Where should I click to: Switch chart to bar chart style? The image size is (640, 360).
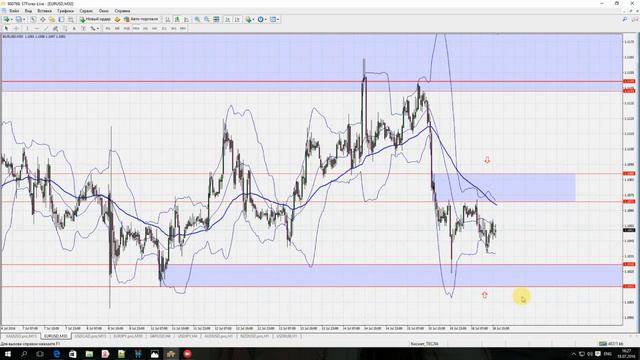[x=167, y=19]
